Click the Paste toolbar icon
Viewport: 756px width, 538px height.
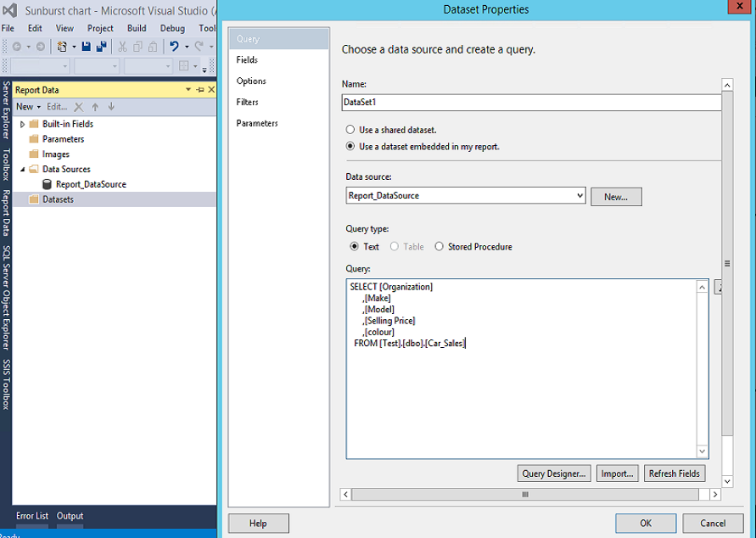click(x=153, y=47)
